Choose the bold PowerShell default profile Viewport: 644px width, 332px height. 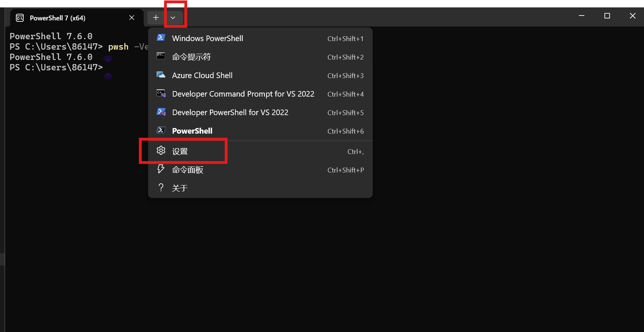pyautogui.click(x=260, y=131)
